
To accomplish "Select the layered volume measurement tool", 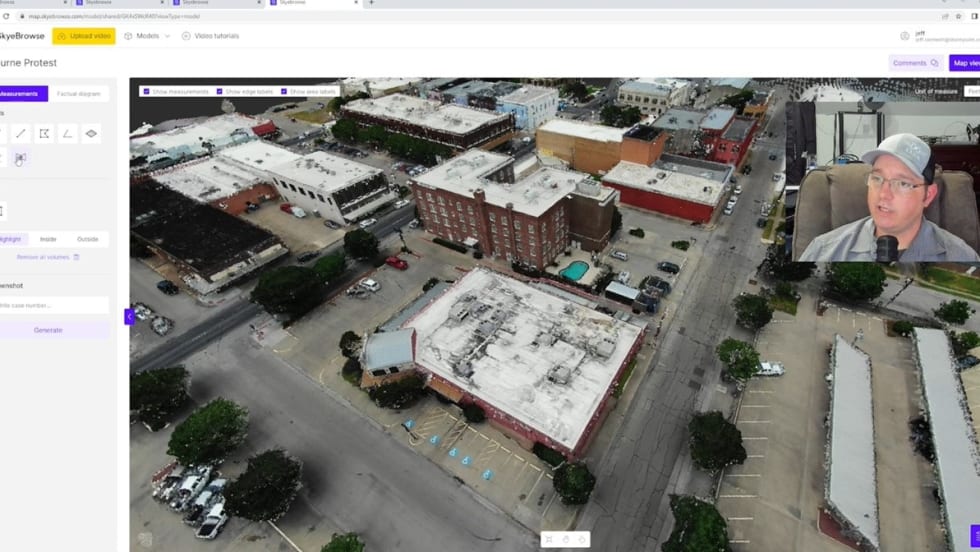I will [x=91, y=133].
